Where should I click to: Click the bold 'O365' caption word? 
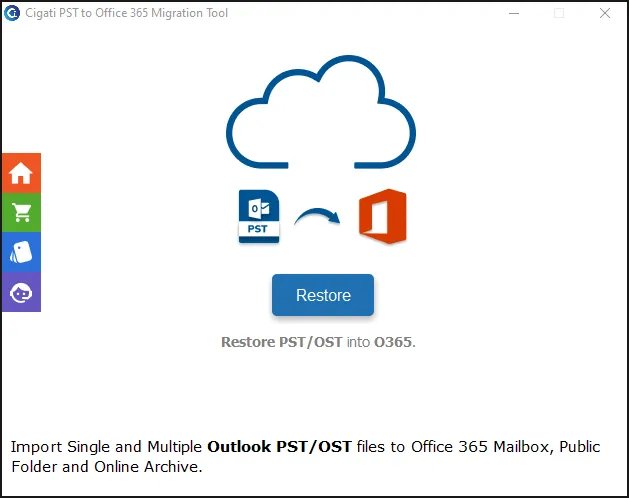tap(393, 342)
